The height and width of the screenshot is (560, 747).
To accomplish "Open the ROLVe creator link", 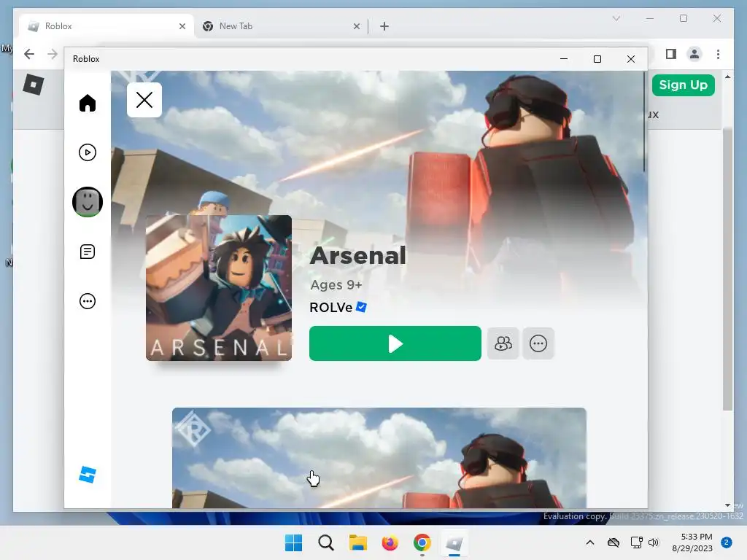I will (330, 308).
